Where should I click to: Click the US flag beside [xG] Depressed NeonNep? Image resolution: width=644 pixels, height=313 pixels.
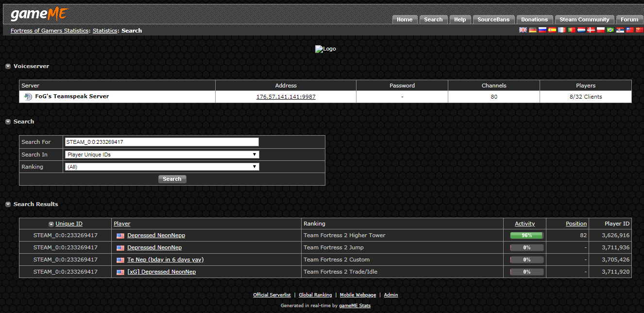[x=120, y=272]
